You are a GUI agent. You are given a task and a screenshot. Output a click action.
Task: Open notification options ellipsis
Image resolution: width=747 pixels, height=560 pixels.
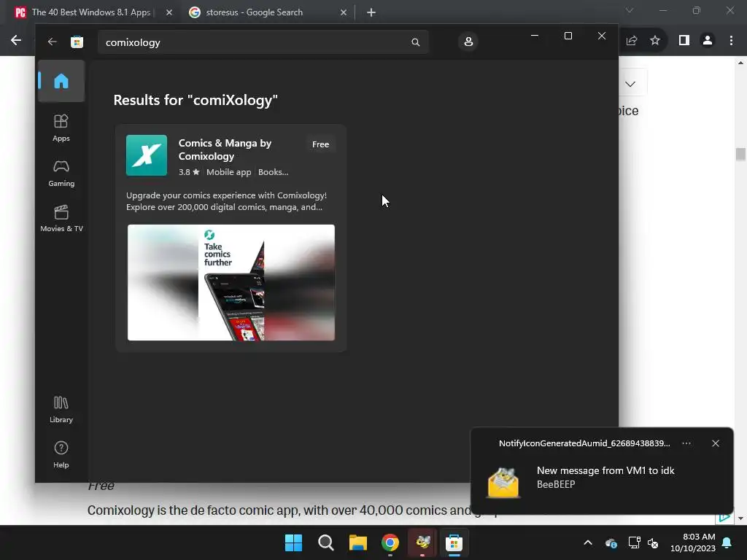pos(686,443)
